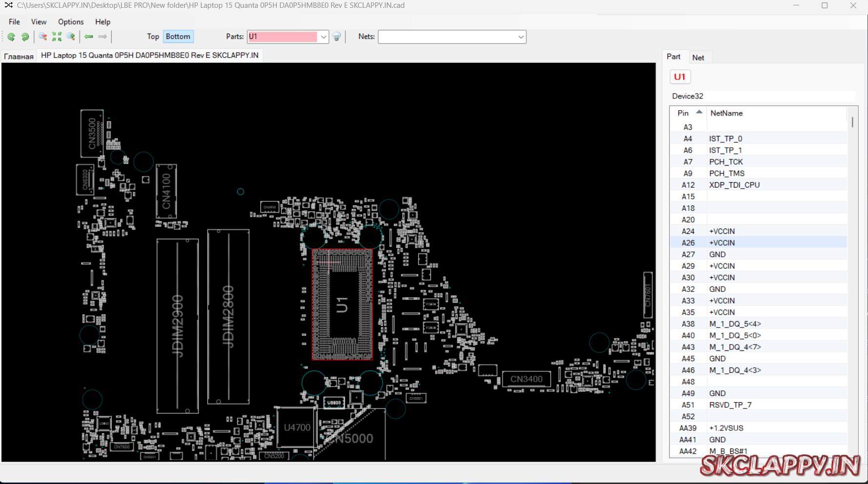Screen dimensions: 868x484
Task: Select the CN3500 connector
Action: pyautogui.click(x=92, y=133)
